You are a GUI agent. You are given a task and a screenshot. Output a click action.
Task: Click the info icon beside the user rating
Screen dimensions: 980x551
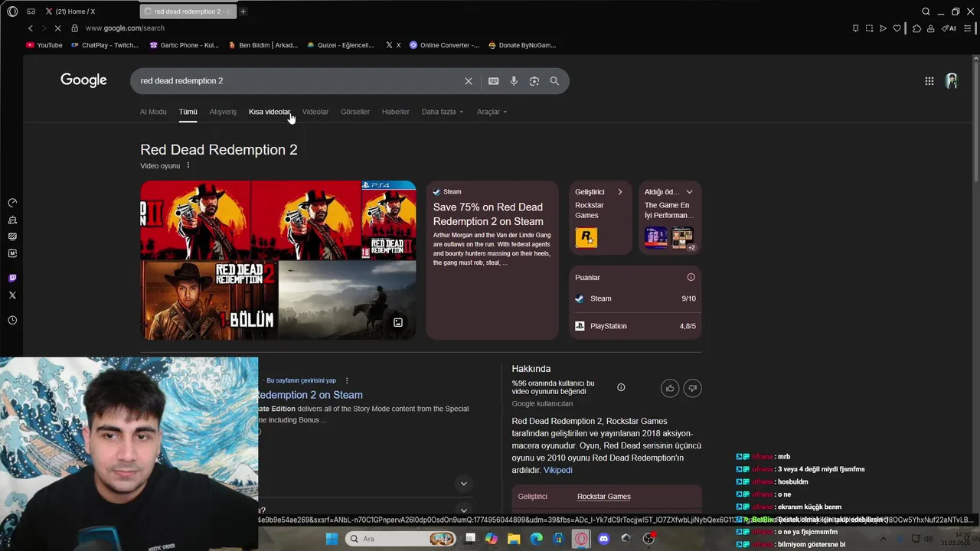621,387
